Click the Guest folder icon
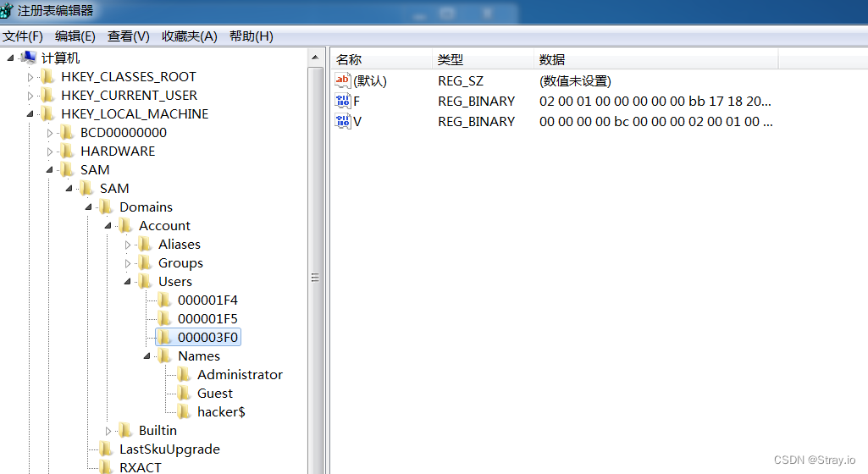868x474 pixels. 185,394
